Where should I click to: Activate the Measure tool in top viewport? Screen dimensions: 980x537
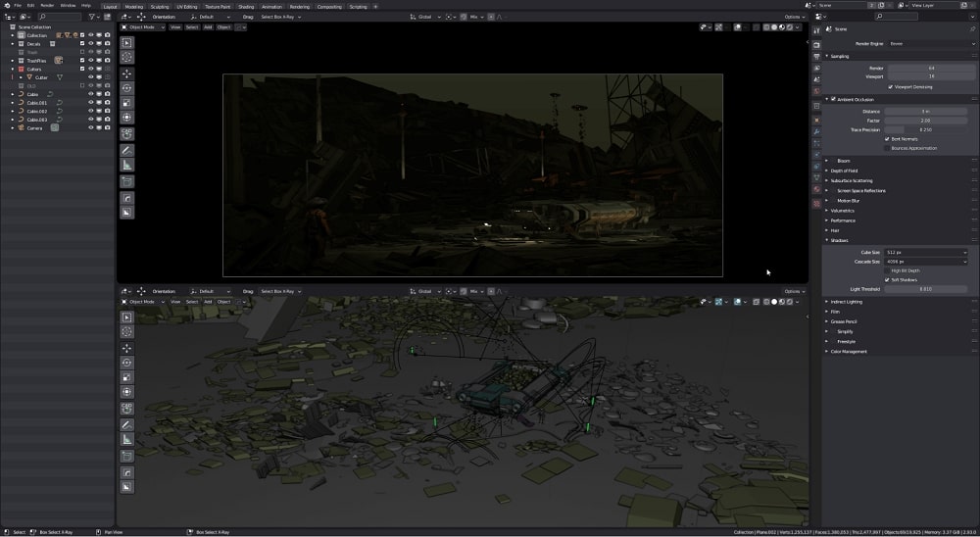(x=127, y=166)
